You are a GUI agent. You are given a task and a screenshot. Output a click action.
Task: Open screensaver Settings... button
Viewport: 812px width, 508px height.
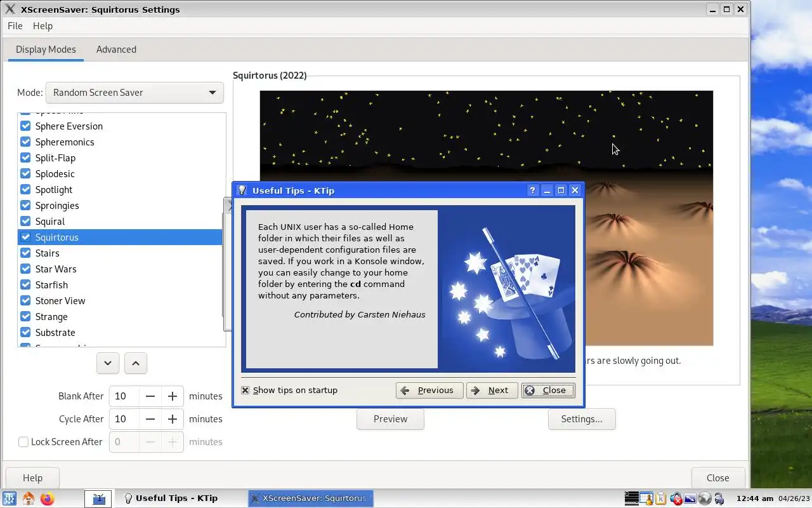point(582,419)
